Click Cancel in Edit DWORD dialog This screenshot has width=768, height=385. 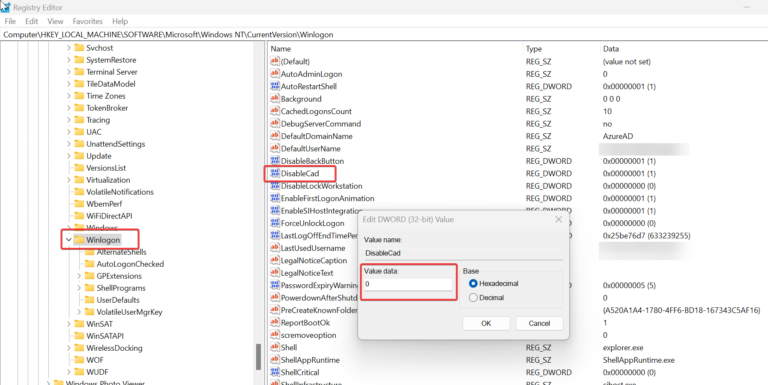539,323
